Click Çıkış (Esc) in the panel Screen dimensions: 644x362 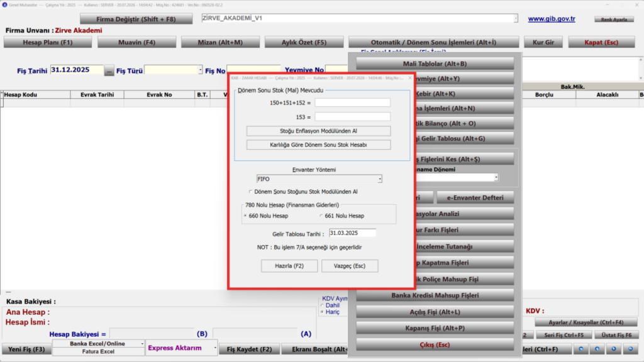(435, 345)
